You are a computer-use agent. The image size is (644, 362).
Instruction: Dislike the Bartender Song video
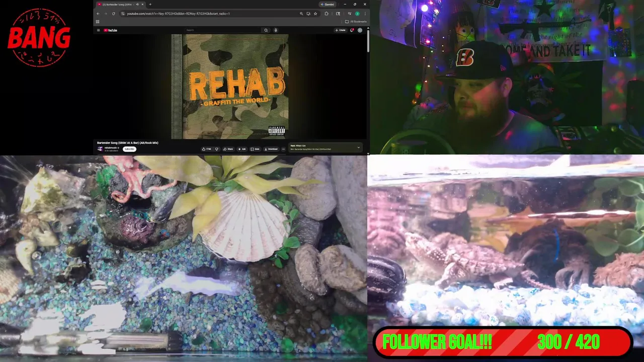click(x=217, y=149)
